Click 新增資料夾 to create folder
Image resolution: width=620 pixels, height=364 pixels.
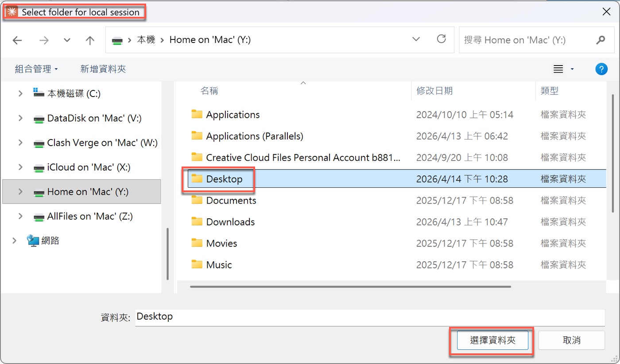pos(103,69)
